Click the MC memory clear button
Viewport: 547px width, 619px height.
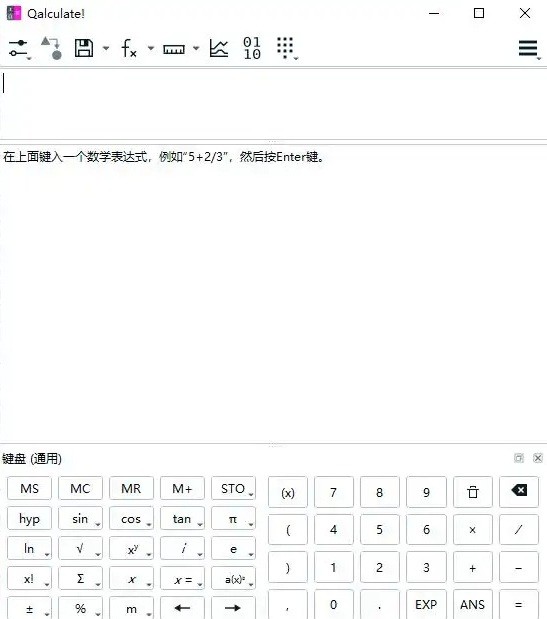click(80, 488)
